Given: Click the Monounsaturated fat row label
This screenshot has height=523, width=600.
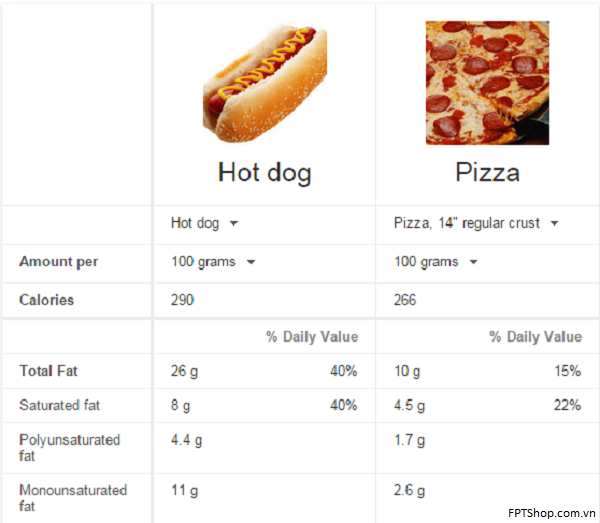Looking at the screenshot, I should tap(73, 498).
